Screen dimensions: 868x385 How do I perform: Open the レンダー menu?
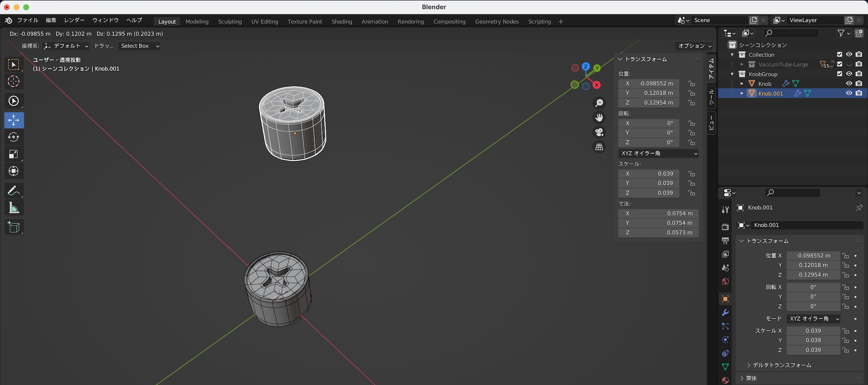74,20
